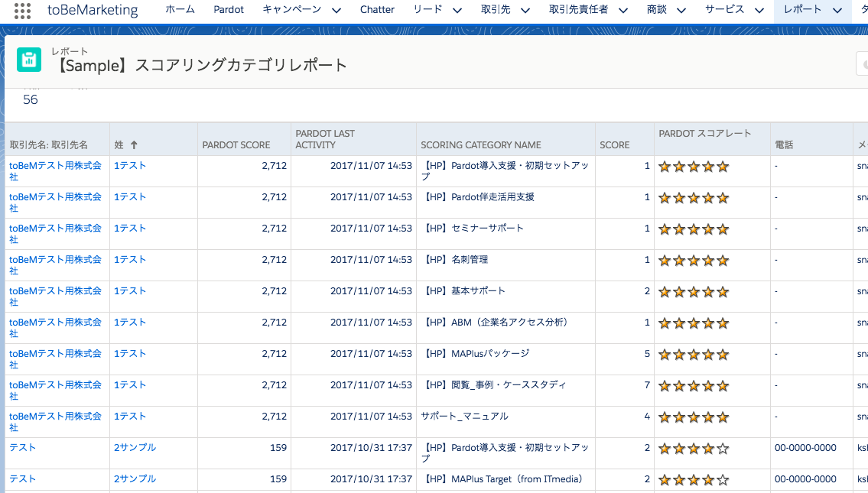
Task: Open 1テスト link in ABM row
Action: pos(130,323)
